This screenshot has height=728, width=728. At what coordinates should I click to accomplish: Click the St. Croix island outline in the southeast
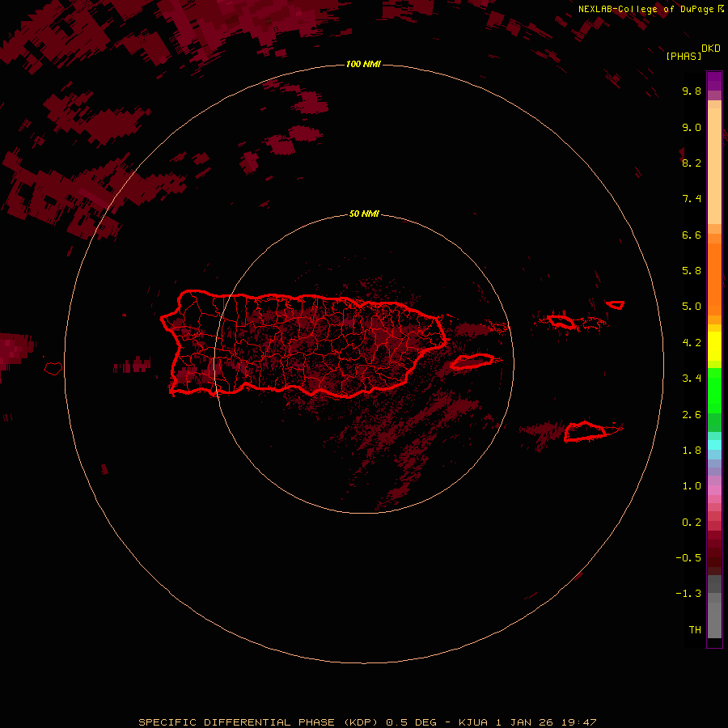585,431
